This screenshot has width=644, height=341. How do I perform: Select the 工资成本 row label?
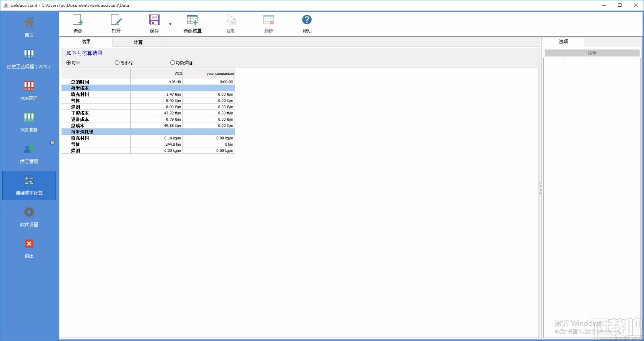coord(80,113)
